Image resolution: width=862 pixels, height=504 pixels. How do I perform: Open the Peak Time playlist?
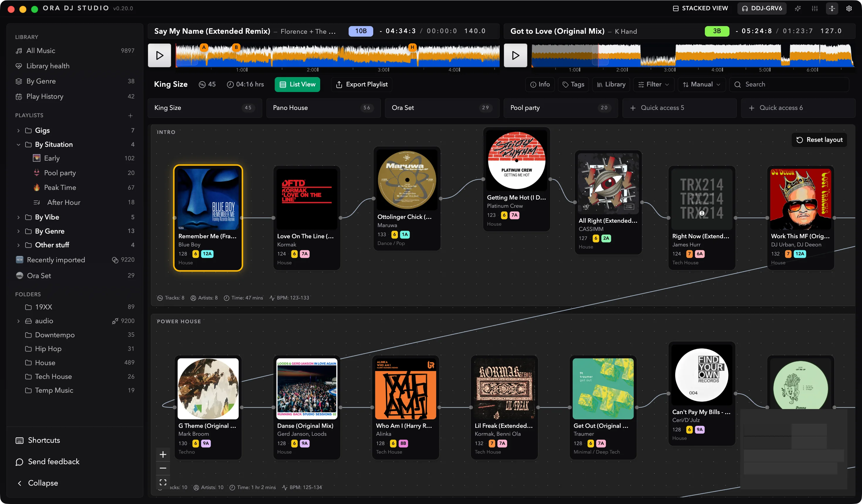(84, 187)
